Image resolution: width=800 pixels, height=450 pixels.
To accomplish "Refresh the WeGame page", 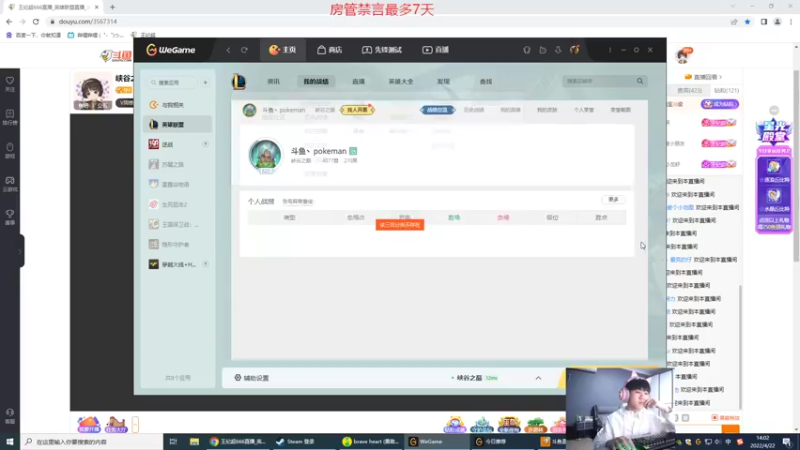I will [244, 50].
